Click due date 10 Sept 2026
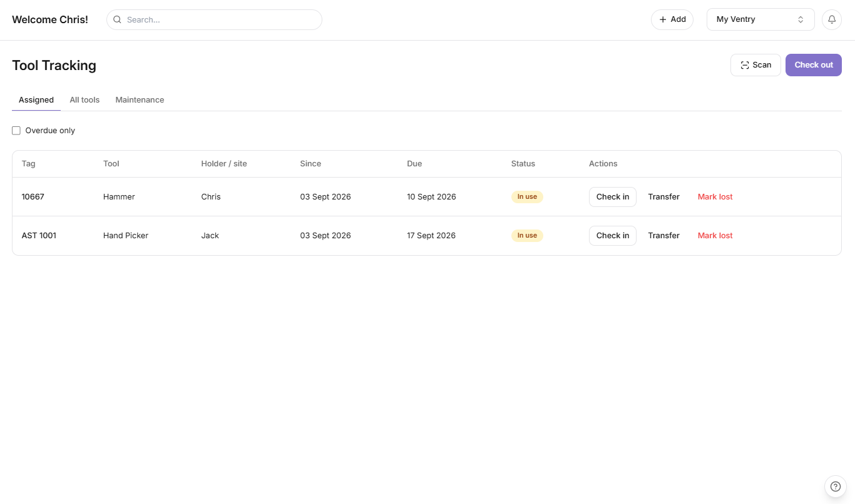The height and width of the screenshot is (504, 855). (x=431, y=197)
